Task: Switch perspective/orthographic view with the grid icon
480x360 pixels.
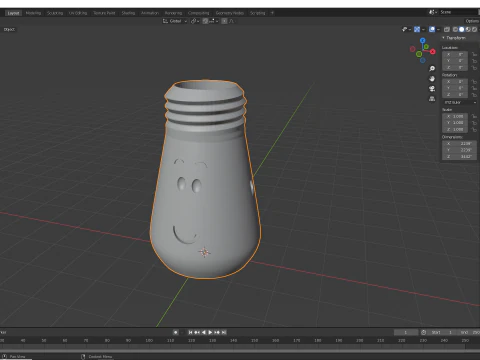Action: point(432,99)
